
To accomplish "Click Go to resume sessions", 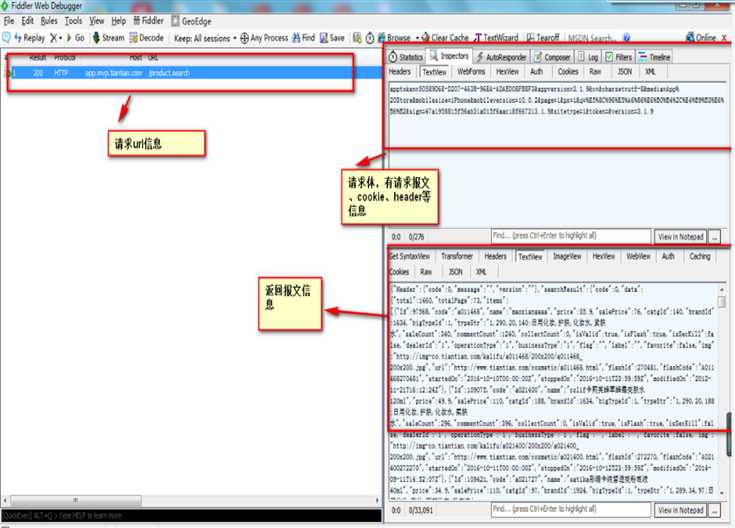I will pyautogui.click(x=75, y=38).
